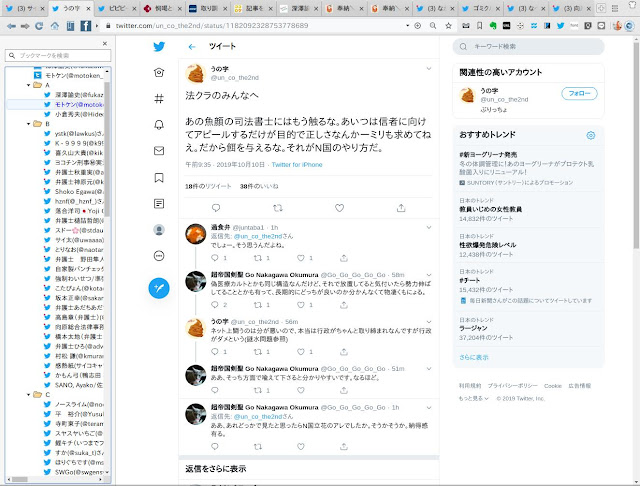Collapse bookmark folder C
The height and width of the screenshot is (486, 640).
pos(29,395)
